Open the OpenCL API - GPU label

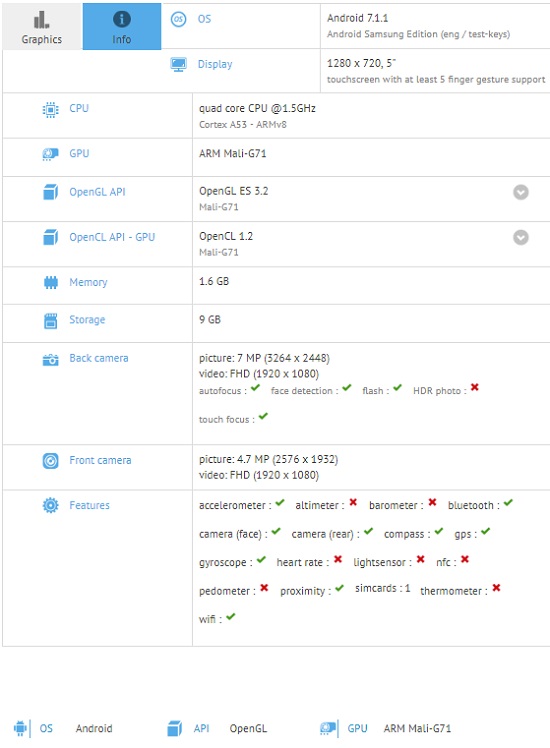click(x=112, y=237)
